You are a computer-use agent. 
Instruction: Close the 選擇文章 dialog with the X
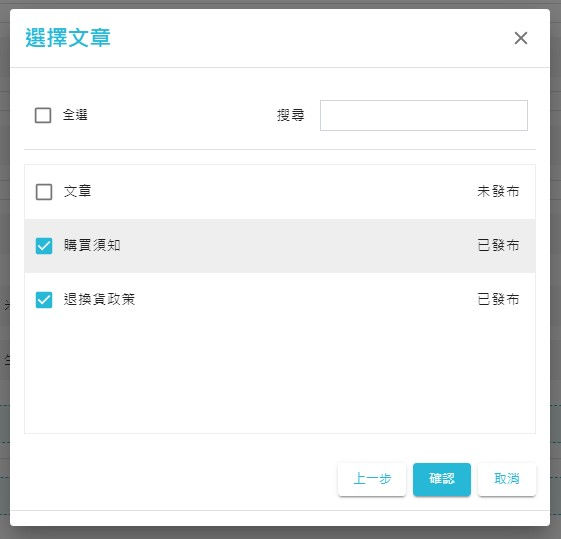(521, 38)
